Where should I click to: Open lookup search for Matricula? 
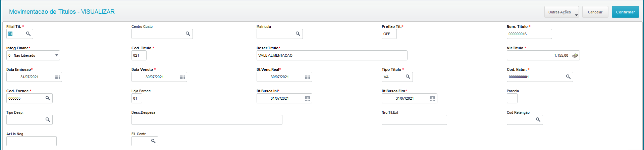[298, 34]
